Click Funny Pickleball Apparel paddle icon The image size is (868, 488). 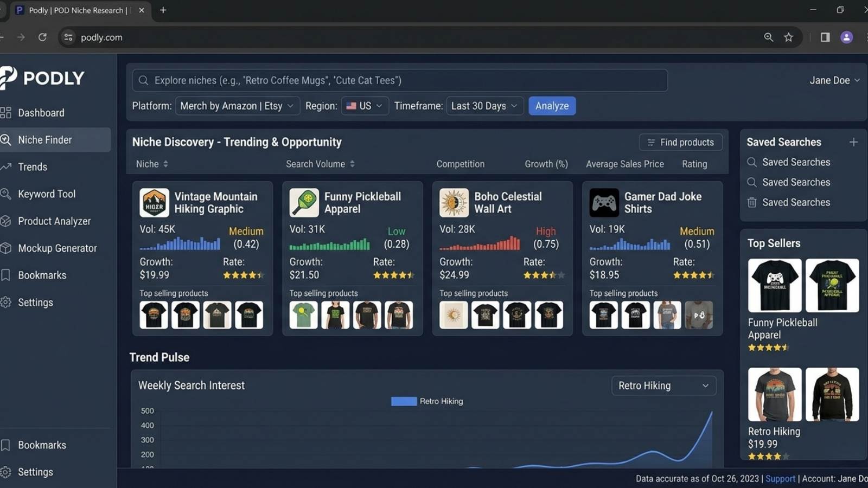coord(304,203)
